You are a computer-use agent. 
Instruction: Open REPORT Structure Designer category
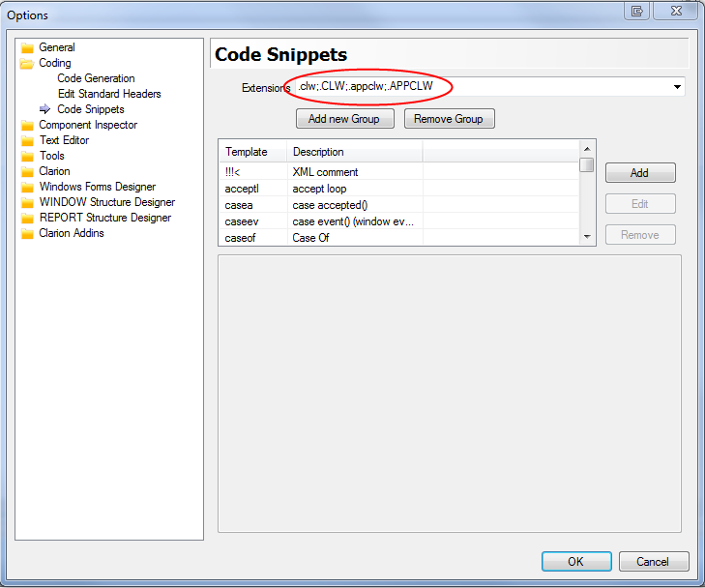(x=104, y=218)
